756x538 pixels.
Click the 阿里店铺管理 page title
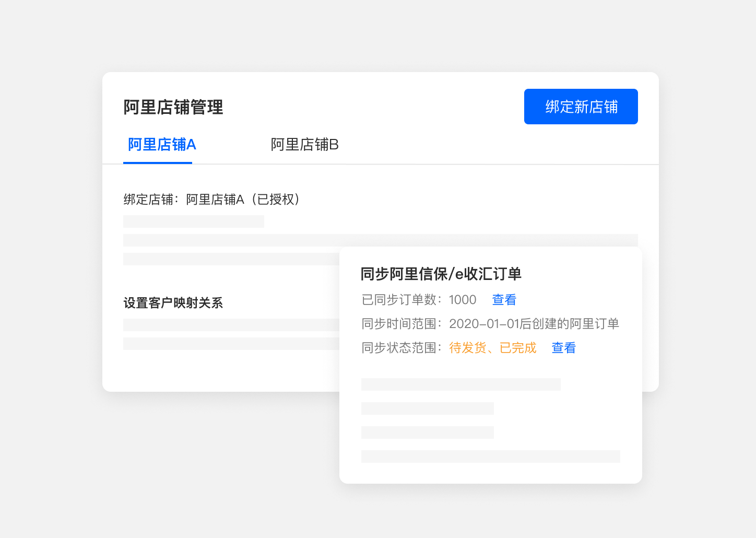[x=173, y=107]
